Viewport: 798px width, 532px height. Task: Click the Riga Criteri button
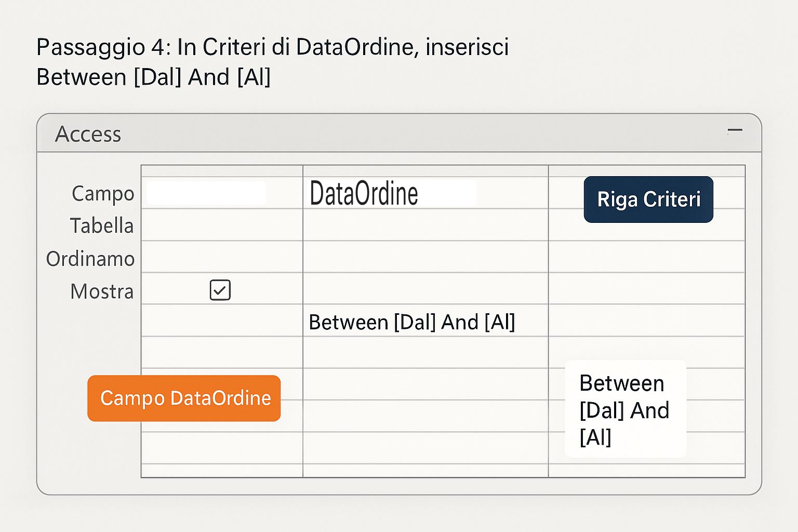click(648, 199)
